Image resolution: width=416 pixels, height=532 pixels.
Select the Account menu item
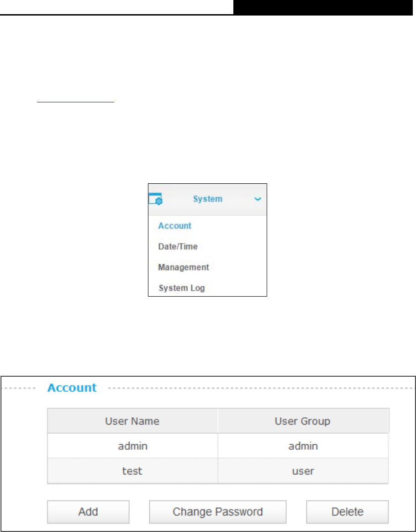(174, 226)
